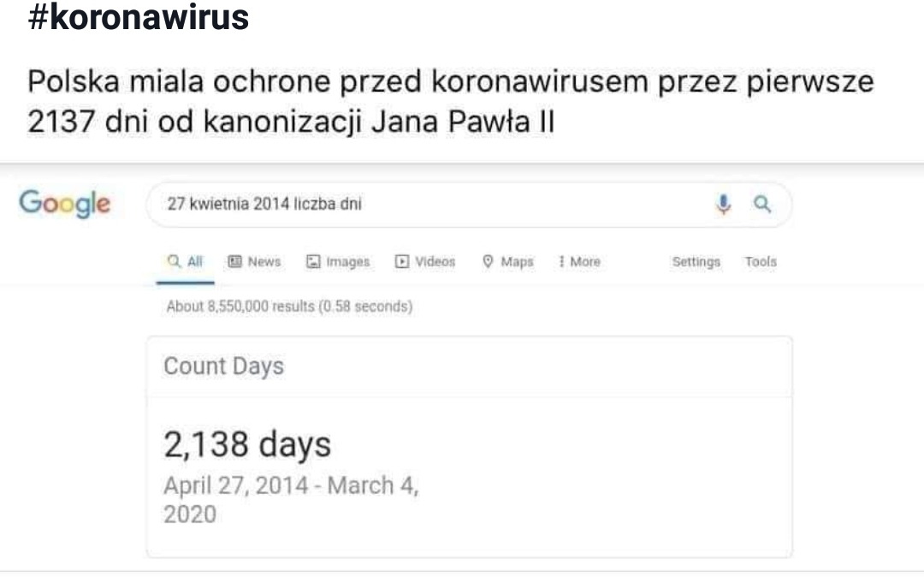
Task: Expand the More search categories menu
Action: (579, 262)
